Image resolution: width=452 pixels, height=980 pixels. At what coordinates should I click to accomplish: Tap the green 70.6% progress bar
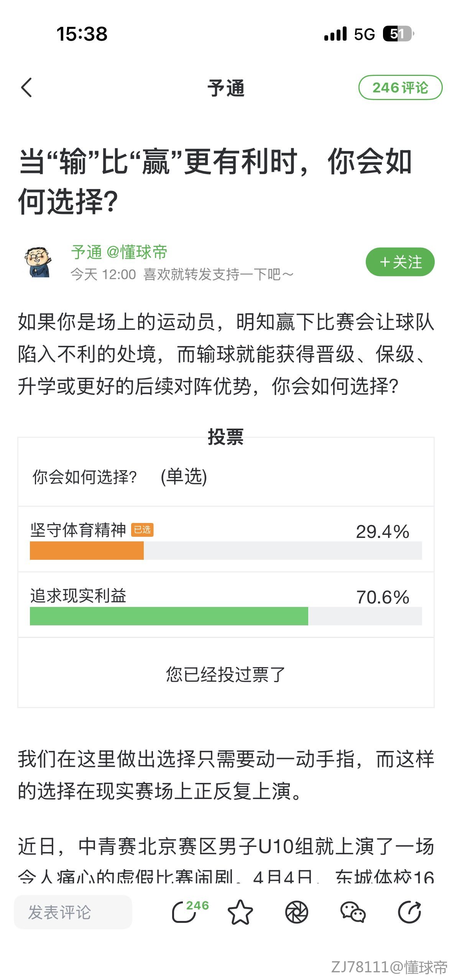[x=169, y=616]
